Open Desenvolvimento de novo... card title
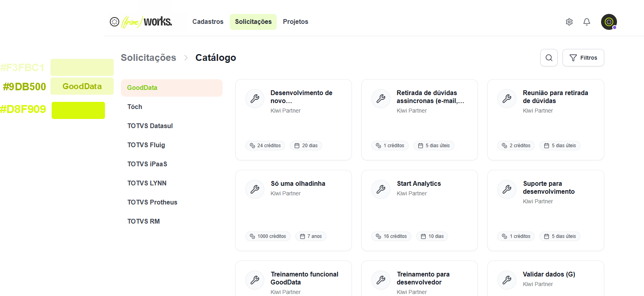This screenshot has height=296, width=644. [301, 97]
